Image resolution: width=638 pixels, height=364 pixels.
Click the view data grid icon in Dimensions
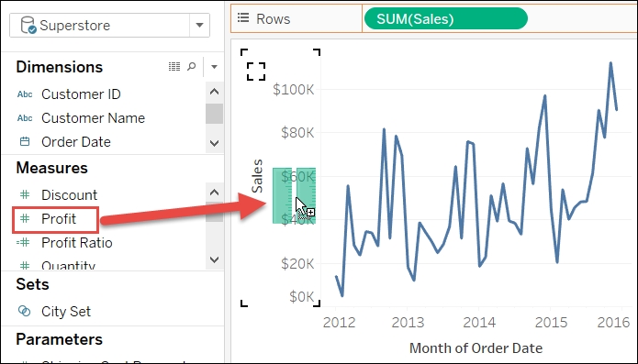click(x=174, y=67)
